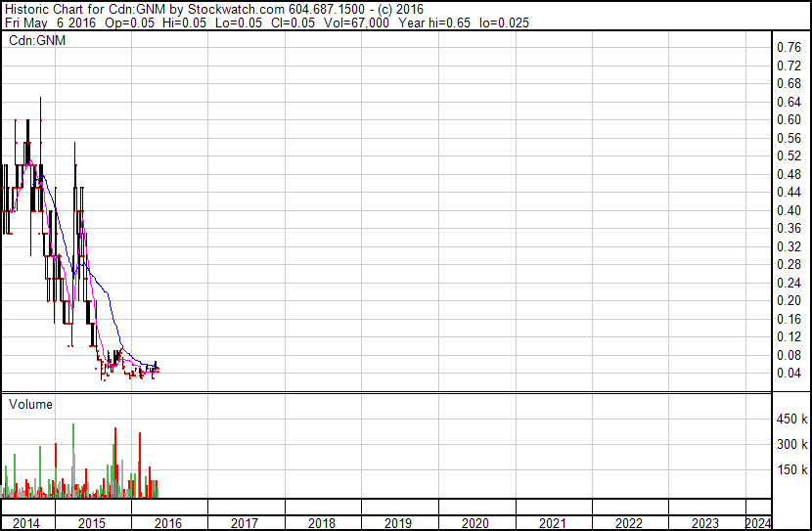Select the 2016 year marker
Viewport: 812px width, 531px height.
pyautogui.click(x=167, y=523)
